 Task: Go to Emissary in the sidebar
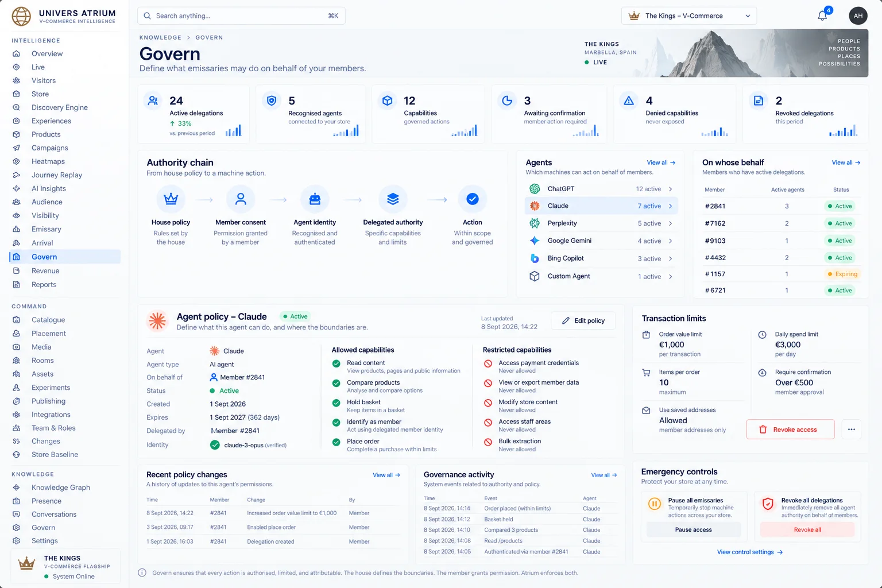tap(46, 229)
